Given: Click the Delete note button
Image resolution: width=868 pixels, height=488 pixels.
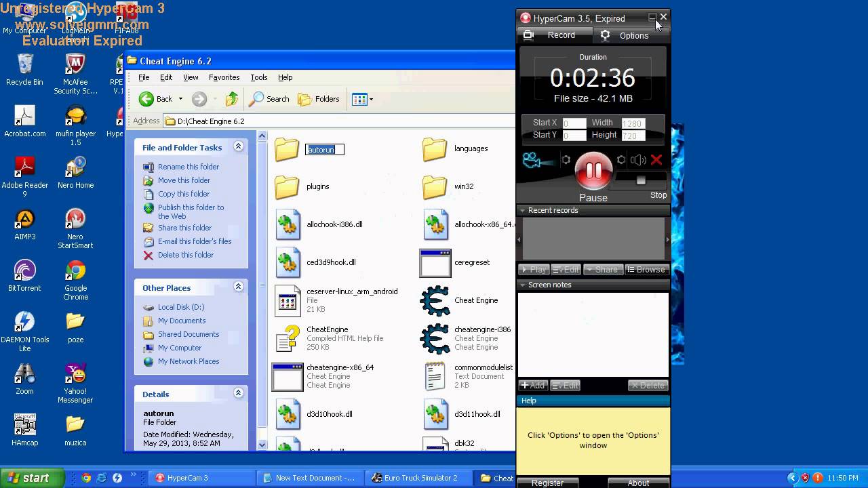Looking at the screenshot, I should [648, 385].
